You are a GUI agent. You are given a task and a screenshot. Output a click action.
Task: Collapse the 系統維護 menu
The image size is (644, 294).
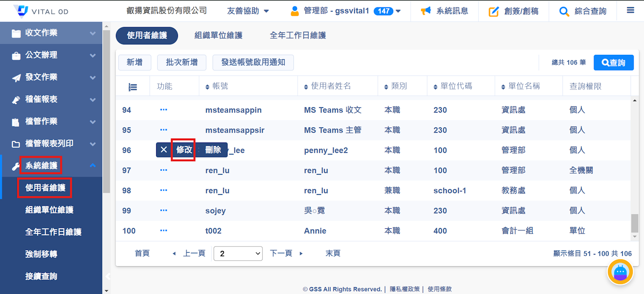(x=93, y=166)
